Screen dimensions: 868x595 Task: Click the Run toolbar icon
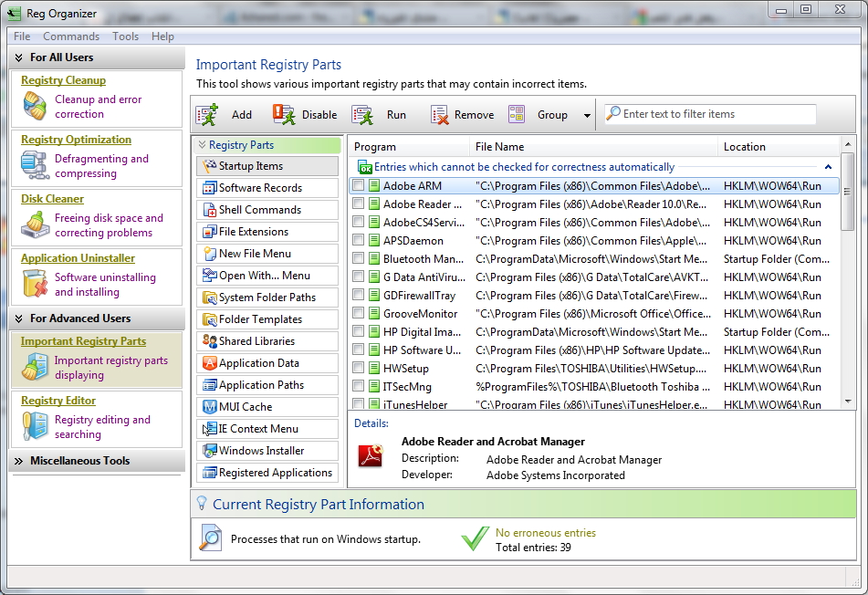[363, 115]
